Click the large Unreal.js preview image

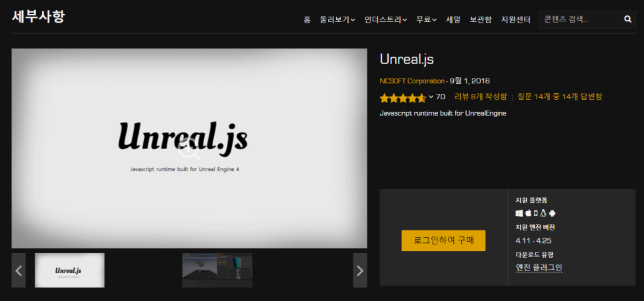189,149
